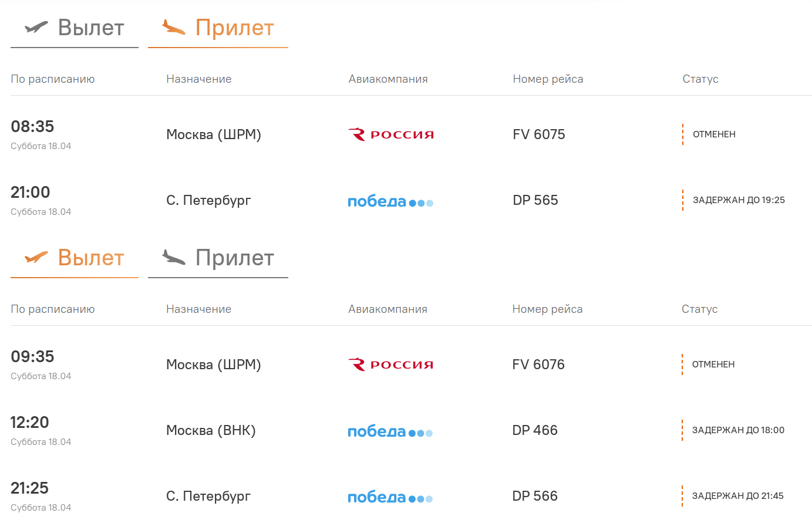Click the ОТМЕНЕН status of flight FV 6076
The height and width of the screenshot is (523, 812).
pyautogui.click(x=713, y=365)
